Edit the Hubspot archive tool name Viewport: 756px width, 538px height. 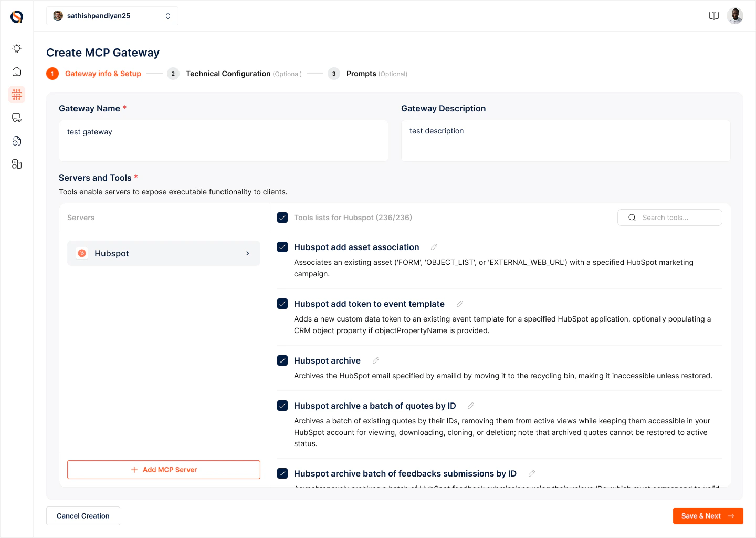point(375,360)
